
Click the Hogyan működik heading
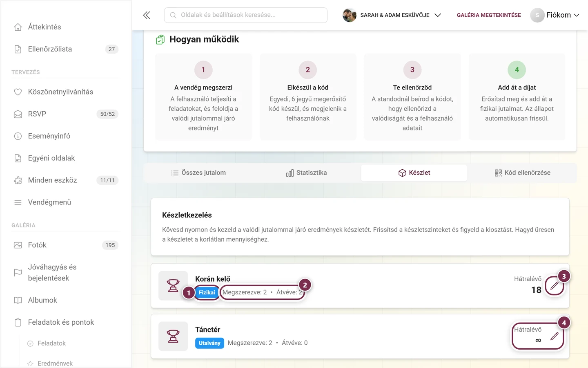pos(204,39)
